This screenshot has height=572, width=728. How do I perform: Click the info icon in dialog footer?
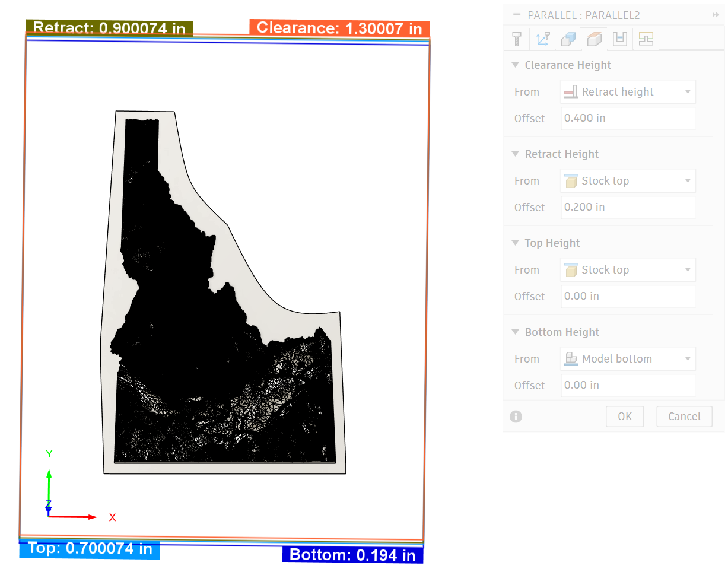(516, 417)
